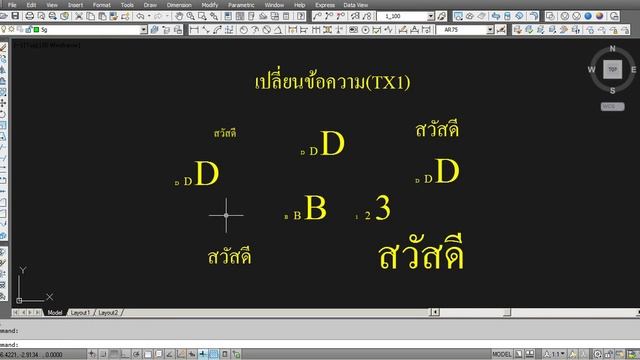Click the Paste icon in the standard toolbar

tap(102, 16)
